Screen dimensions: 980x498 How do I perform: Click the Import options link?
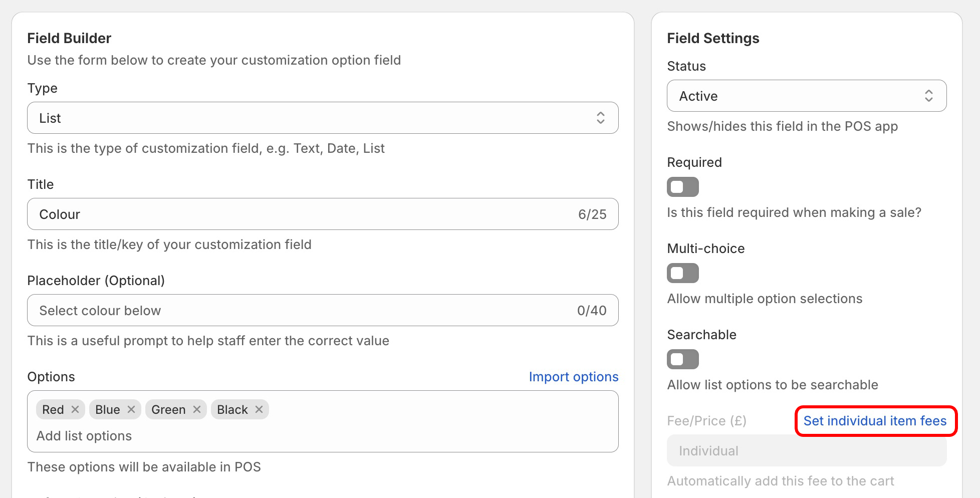click(x=573, y=377)
